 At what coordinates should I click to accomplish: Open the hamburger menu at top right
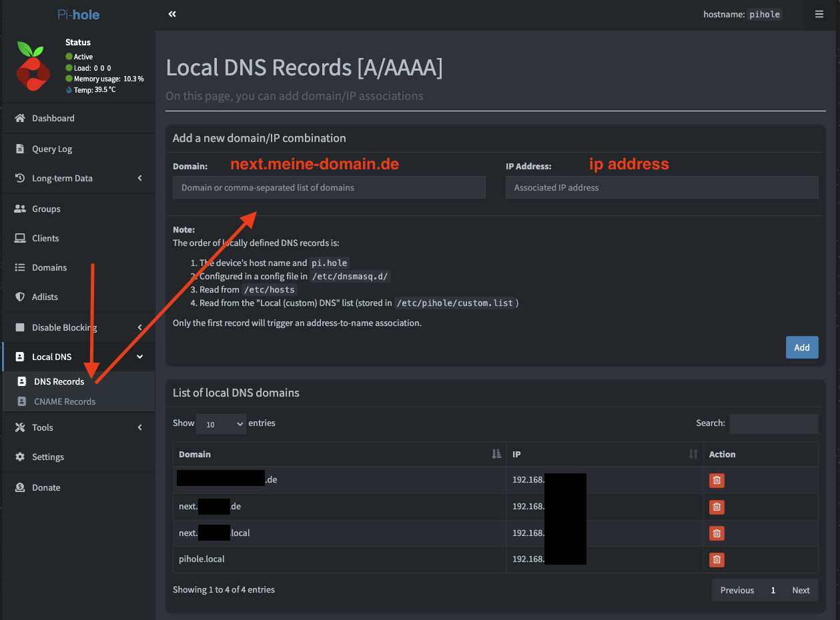coord(820,14)
